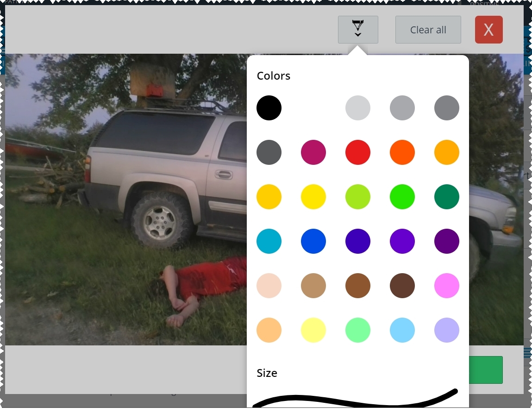Pick the cyan blue swatch

click(269, 241)
